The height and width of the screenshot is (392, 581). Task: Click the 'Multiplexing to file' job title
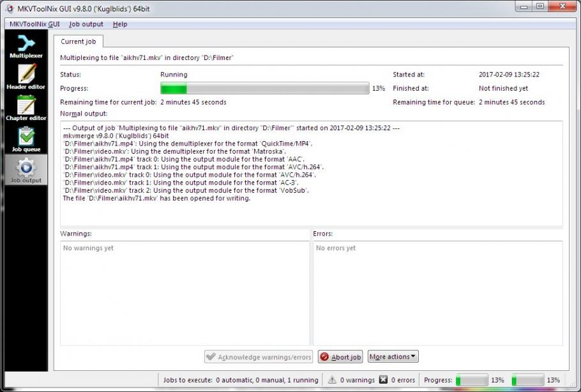tap(147, 58)
